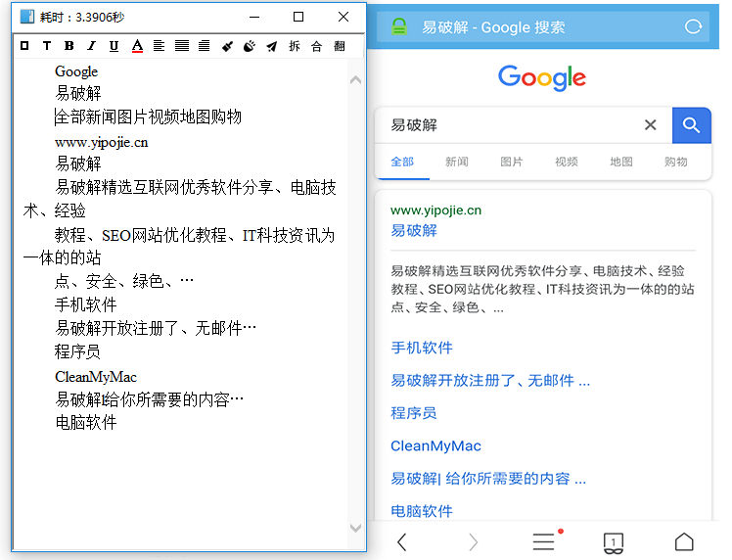Click the 合 merge button in toolbar

pos(316,46)
